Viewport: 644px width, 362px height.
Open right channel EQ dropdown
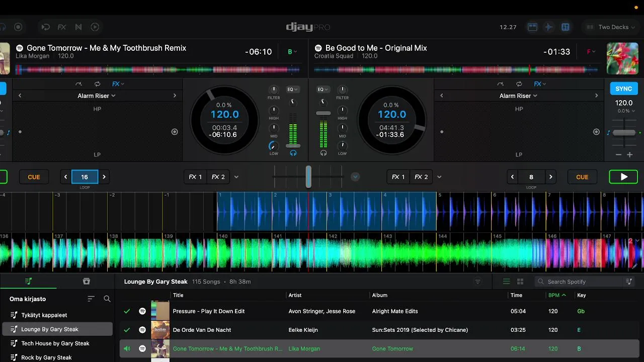click(x=323, y=89)
